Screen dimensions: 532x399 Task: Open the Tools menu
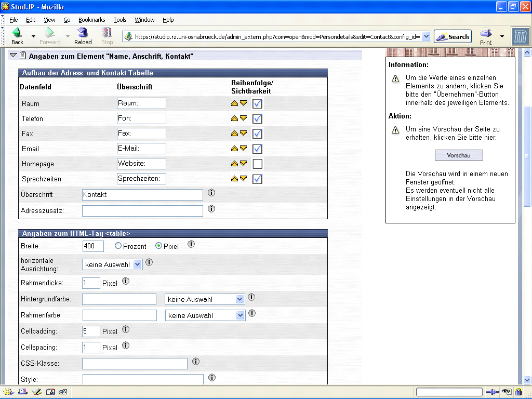coord(120,20)
